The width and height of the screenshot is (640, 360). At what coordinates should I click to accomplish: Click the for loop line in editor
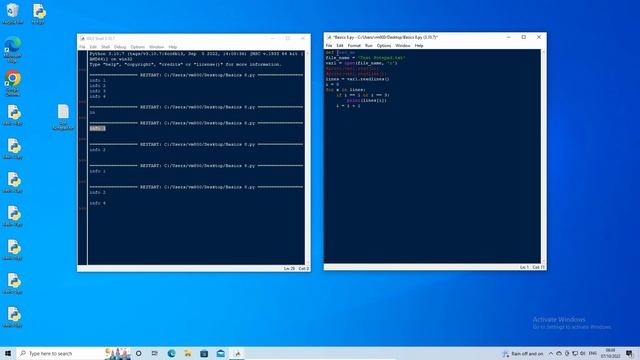tap(346, 90)
